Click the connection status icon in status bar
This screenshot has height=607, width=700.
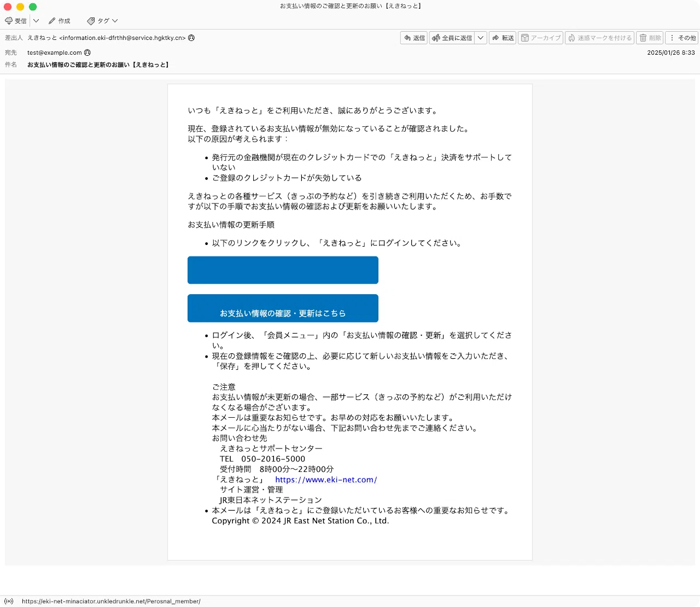tap(9, 601)
